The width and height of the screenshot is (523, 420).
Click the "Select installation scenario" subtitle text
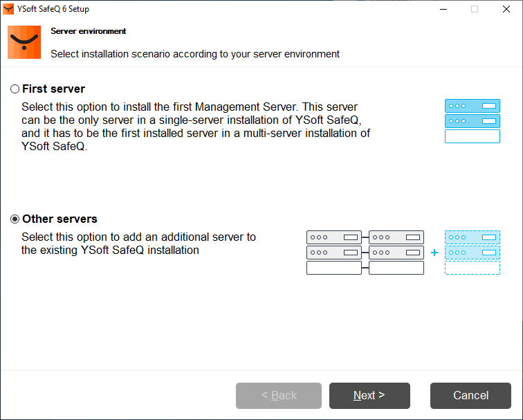(195, 53)
